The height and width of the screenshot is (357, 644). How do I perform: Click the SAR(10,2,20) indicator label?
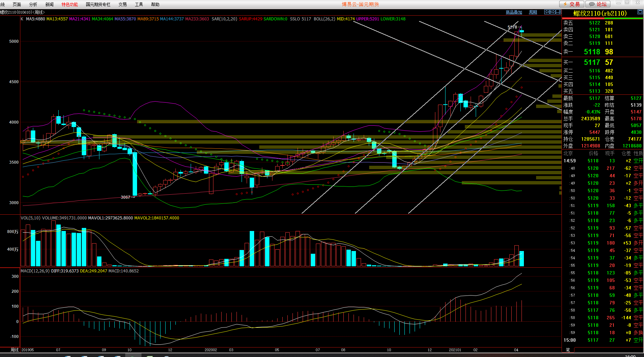click(224, 19)
